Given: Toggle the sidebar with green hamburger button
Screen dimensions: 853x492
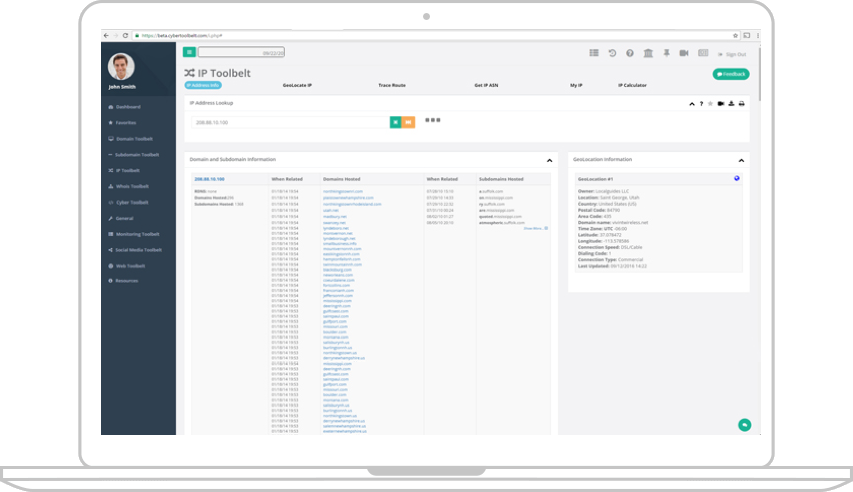Looking at the screenshot, I should coord(189,52).
